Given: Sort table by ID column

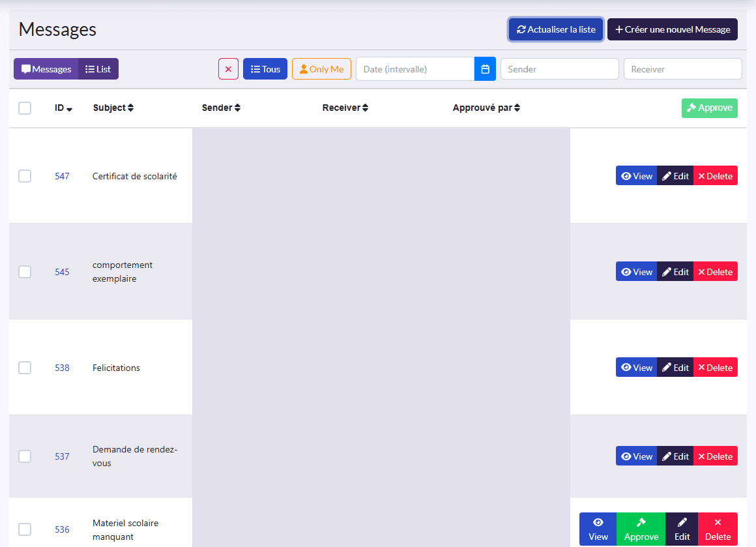Looking at the screenshot, I should [x=63, y=108].
